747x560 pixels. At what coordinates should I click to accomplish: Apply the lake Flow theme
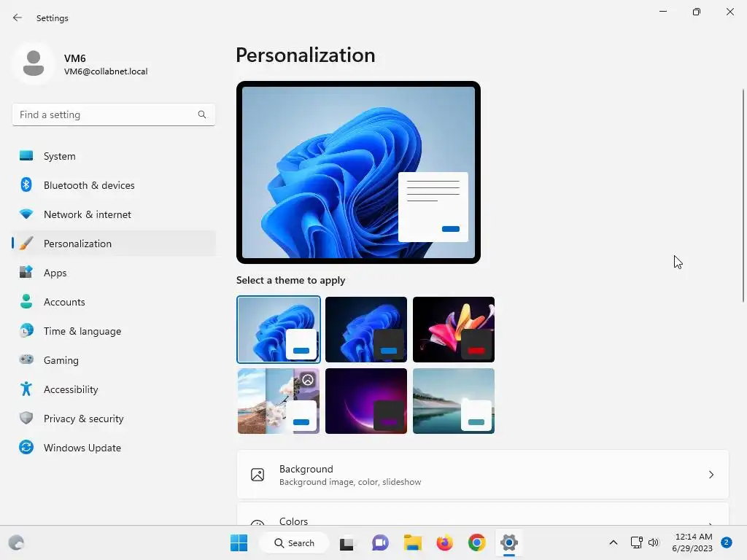click(x=454, y=401)
